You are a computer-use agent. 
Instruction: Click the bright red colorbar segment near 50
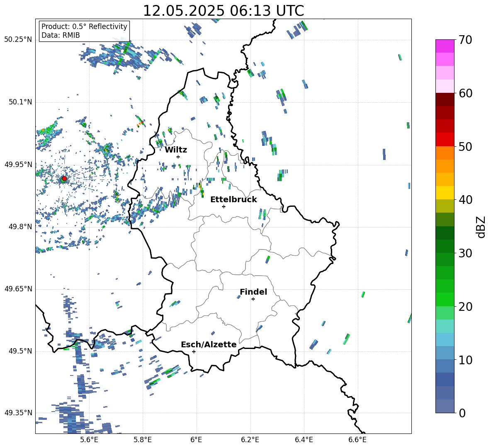(x=445, y=140)
